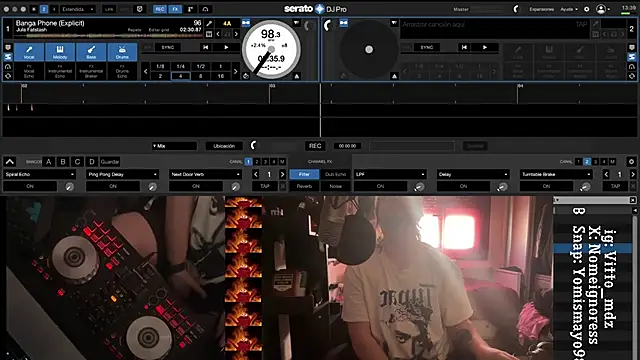
Task: Open the shield icon in top toolbar
Action: click(140, 9)
